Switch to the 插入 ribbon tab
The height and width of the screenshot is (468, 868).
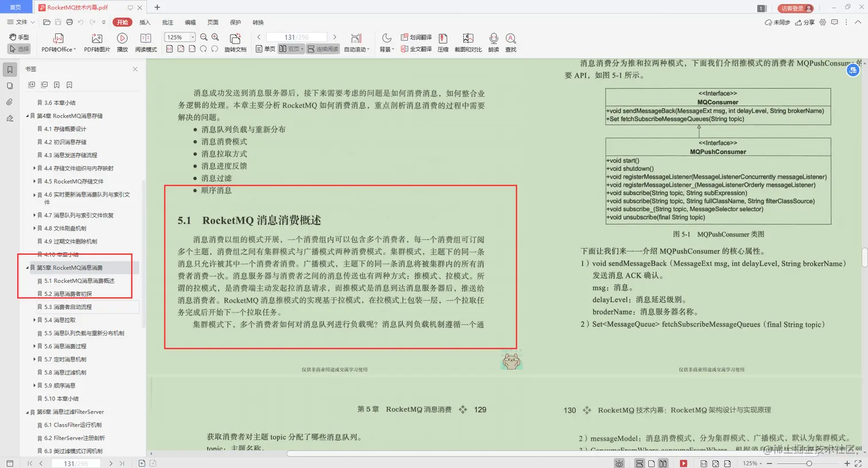coord(144,22)
